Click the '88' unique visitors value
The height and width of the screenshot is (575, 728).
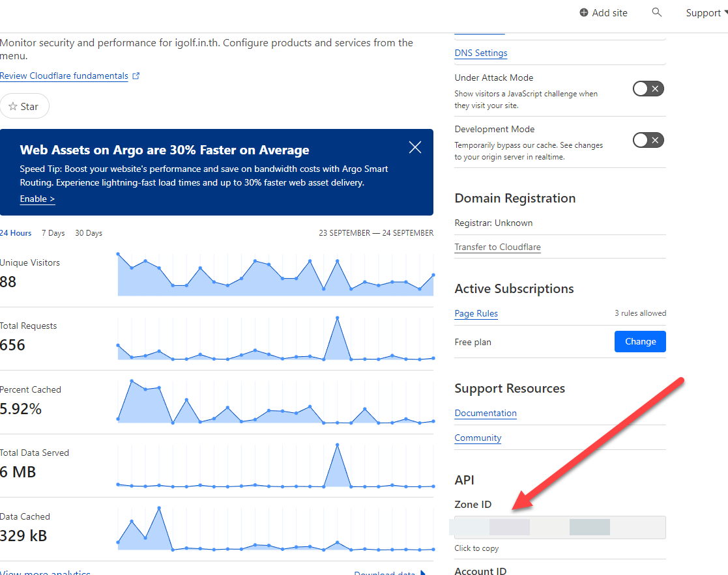pyautogui.click(x=8, y=282)
